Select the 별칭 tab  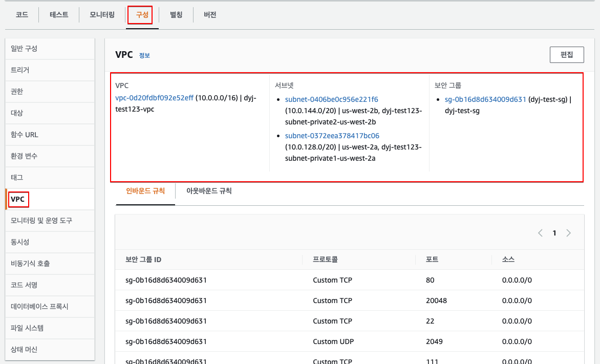coord(176,15)
